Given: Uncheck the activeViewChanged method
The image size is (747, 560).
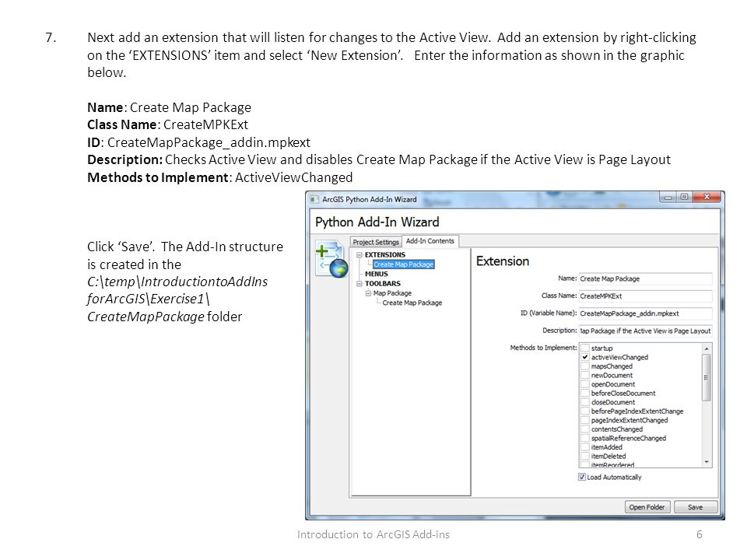Looking at the screenshot, I should 585,357.
